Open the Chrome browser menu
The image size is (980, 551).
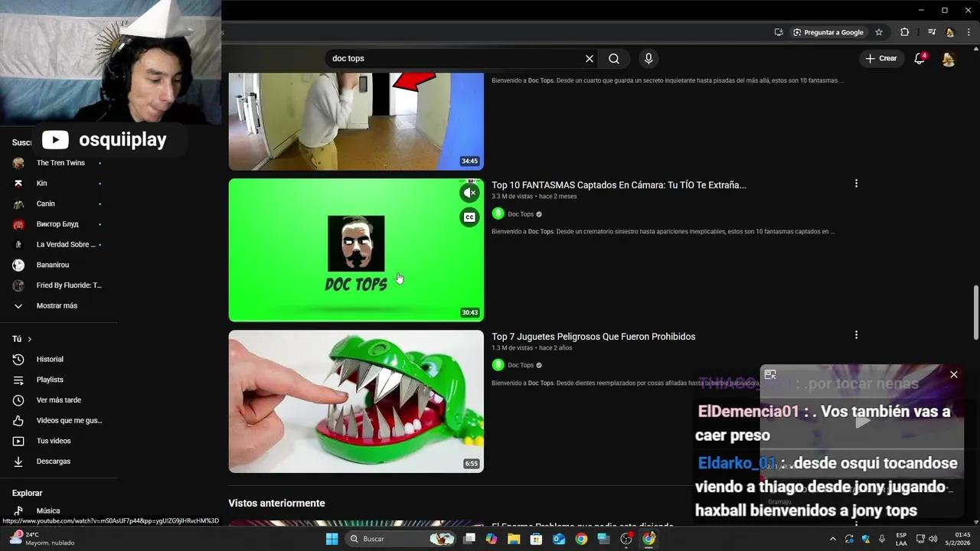(x=969, y=32)
